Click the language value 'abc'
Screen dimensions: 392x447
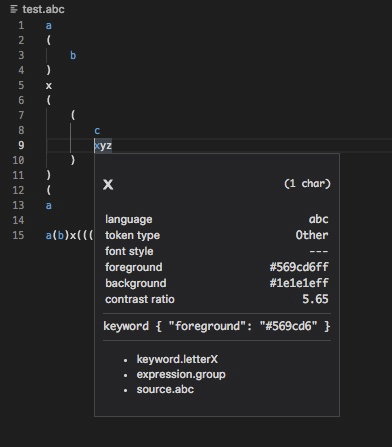[318, 219]
